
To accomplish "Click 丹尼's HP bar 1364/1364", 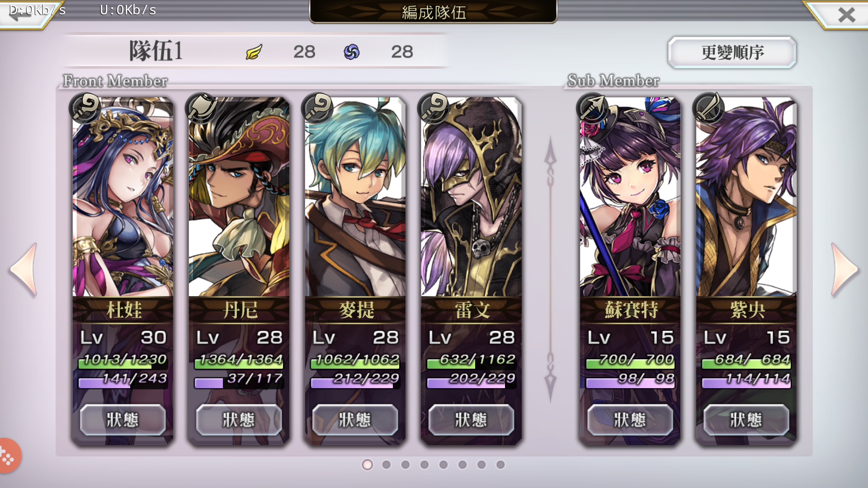I will [239, 361].
